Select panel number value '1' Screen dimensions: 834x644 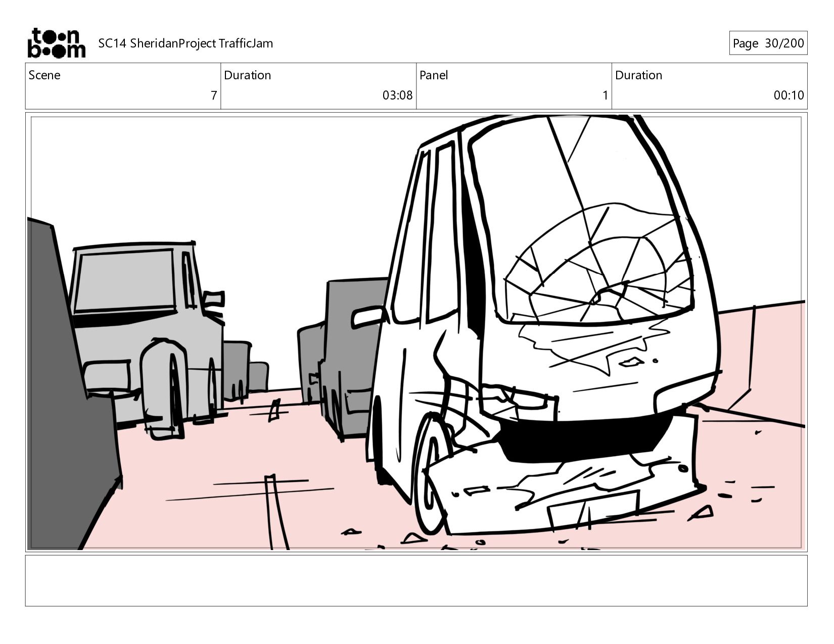605,95
